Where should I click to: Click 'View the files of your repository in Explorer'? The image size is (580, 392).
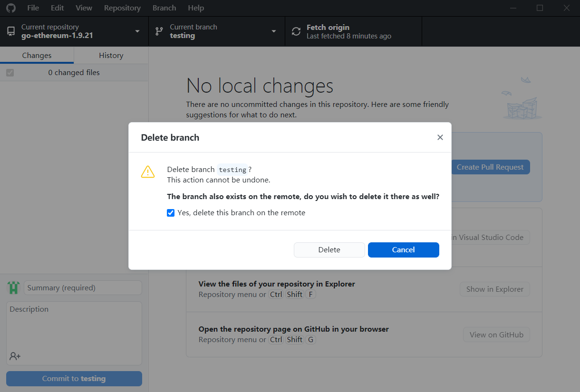[277, 284]
